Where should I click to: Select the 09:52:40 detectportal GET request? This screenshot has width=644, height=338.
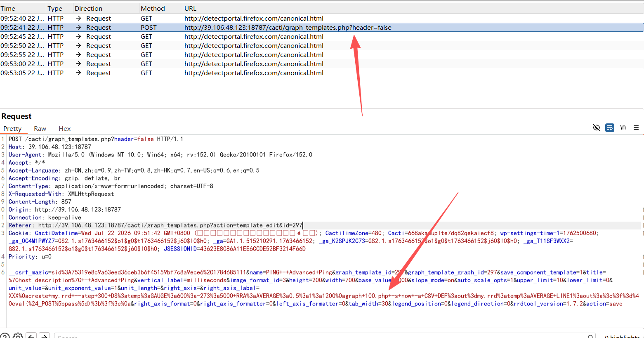point(322,18)
